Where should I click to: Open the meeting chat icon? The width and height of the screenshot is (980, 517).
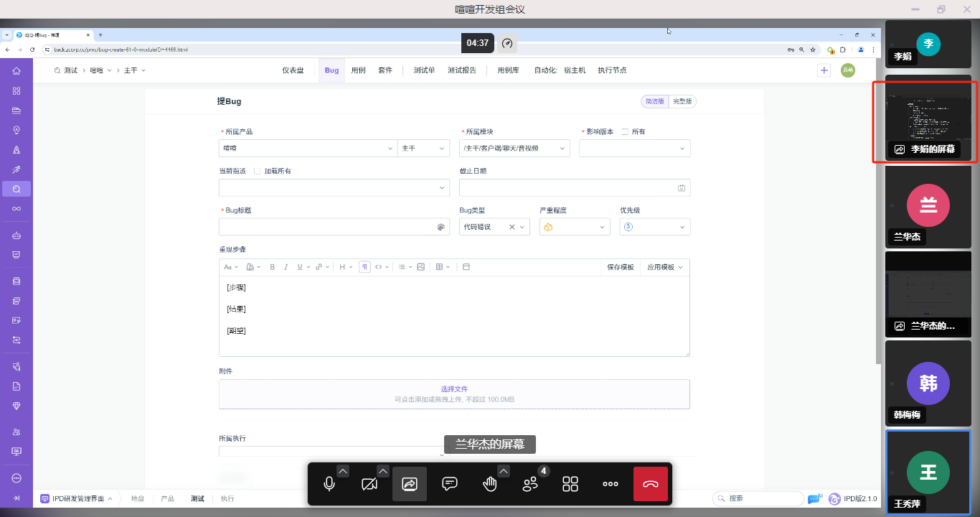(450, 484)
